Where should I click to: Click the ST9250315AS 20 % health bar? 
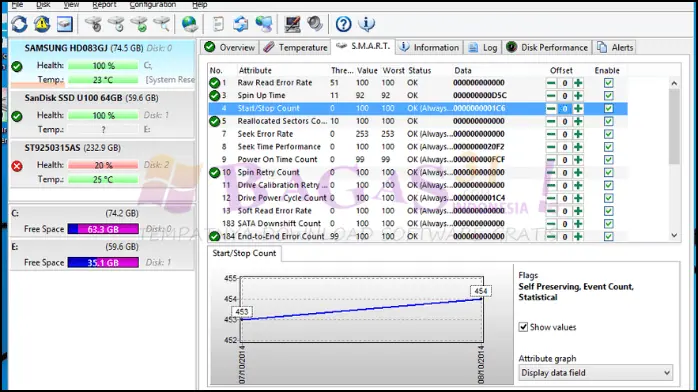tap(103, 165)
